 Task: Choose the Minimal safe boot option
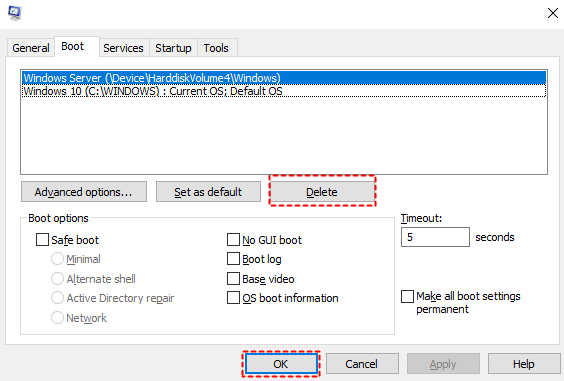(57, 259)
